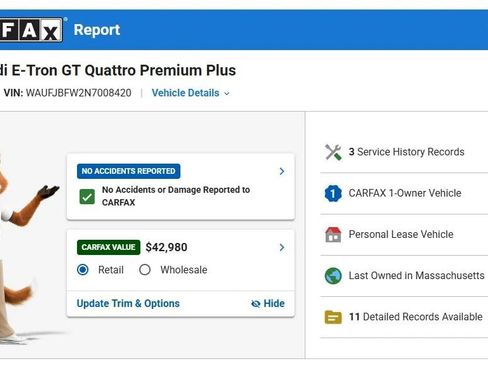Click the NO ACCIDENTS REPORTED badge
The height and width of the screenshot is (366, 488).
128,171
